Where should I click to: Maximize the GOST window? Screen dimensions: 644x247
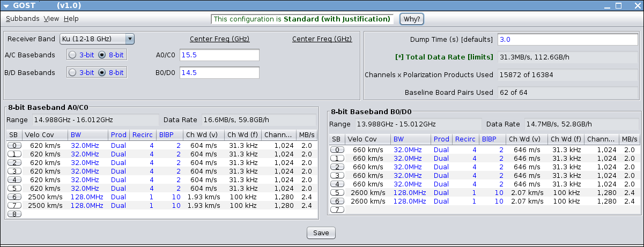click(618, 5)
